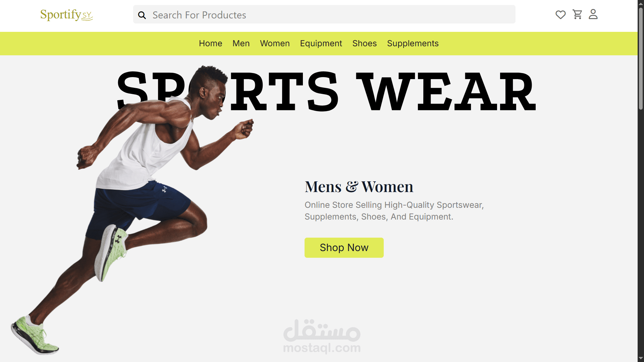644x362 pixels.
Task: Focus the Search For Productes field
Action: (324, 14)
